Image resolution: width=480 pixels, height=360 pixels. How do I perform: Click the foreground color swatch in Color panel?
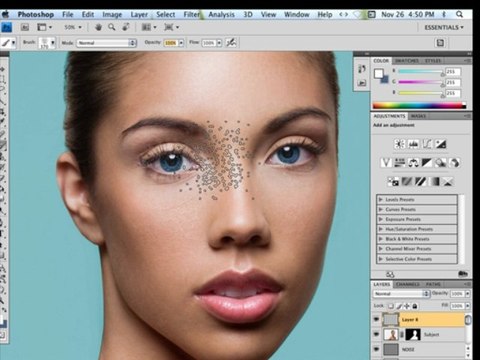click(x=378, y=73)
